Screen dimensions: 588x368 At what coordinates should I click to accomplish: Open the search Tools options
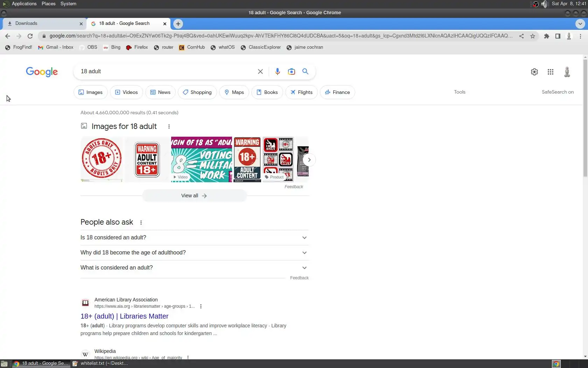(x=460, y=92)
